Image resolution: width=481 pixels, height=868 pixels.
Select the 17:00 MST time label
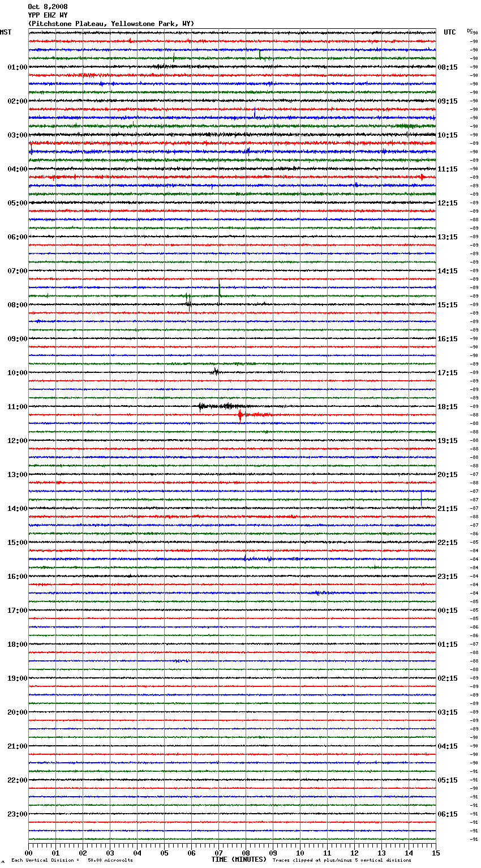18,611
